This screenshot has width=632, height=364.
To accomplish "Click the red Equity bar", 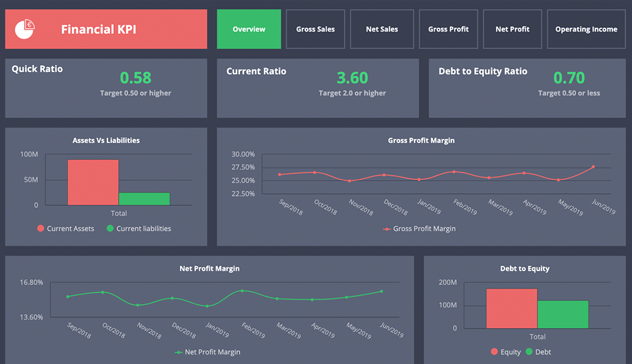I will pyautogui.click(x=512, y=308).
